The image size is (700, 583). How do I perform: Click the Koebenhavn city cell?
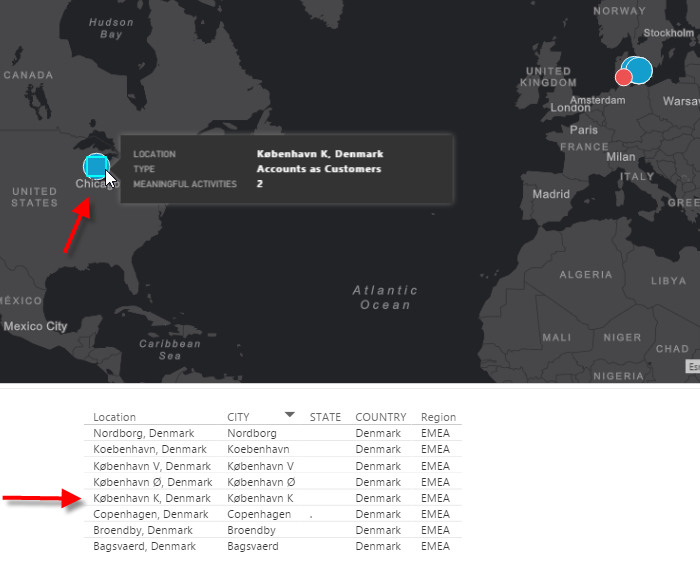click(x=258, y=449)
